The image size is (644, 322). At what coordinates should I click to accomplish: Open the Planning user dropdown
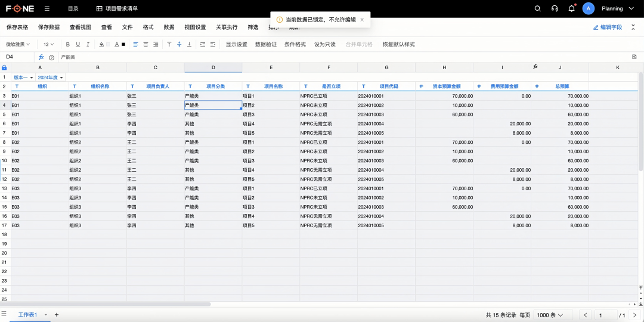[618, 8]
